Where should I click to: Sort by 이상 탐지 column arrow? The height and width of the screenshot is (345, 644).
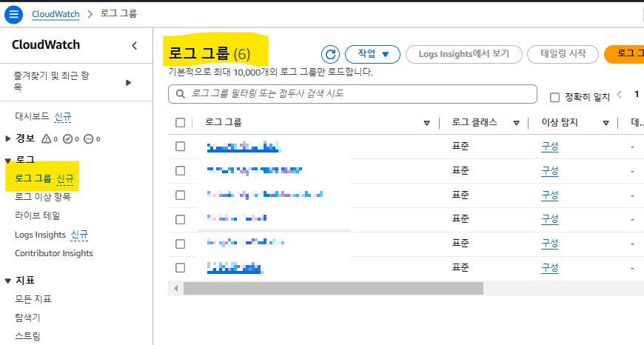coord(606,123)
